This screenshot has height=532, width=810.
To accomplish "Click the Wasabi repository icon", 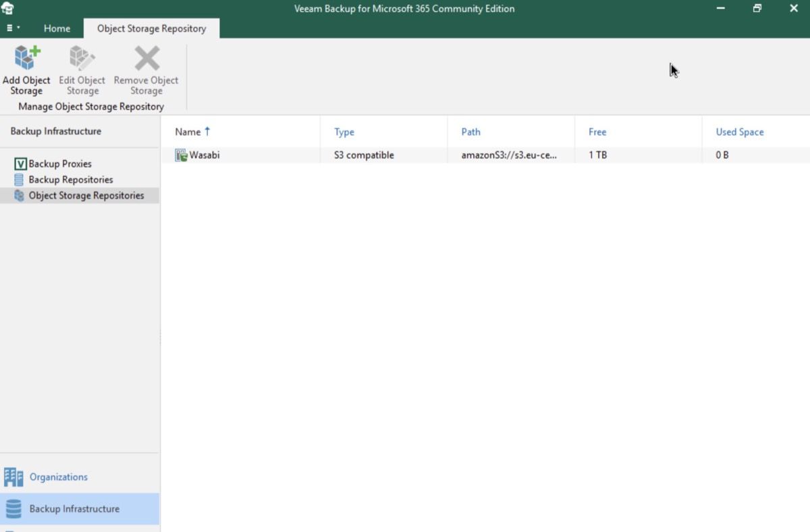I will [x=181, y=155].
